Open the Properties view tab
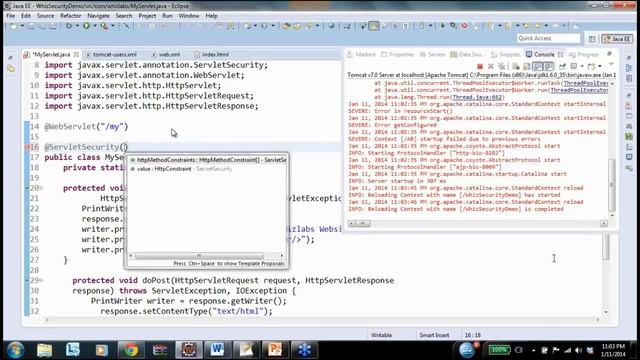640x360 pixels. tap(398, 54)
